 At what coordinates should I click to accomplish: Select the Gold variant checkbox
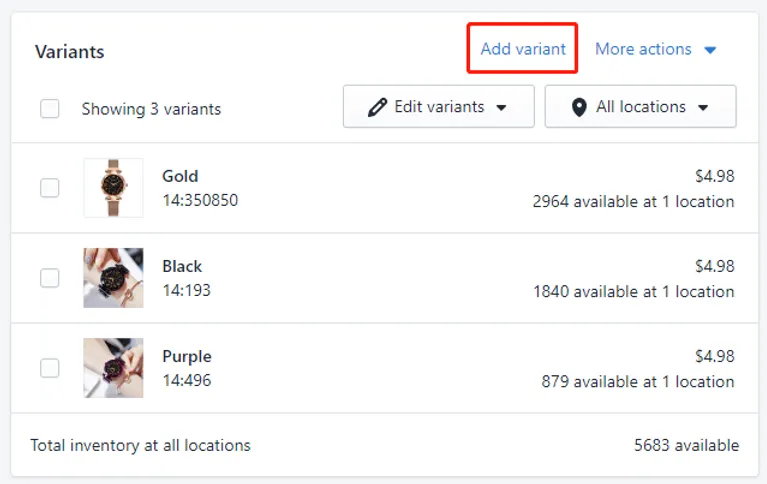(x=50, y=188)
